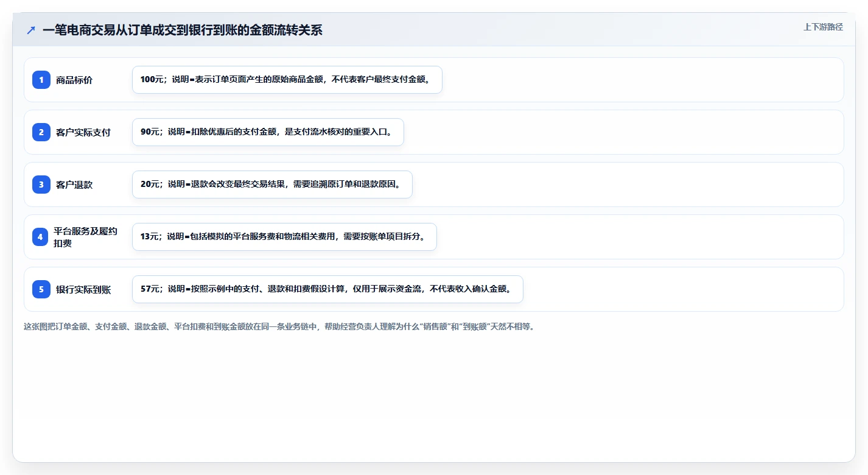Click the arrow icon beside the title
Image resolution: width=868 pixels, height=475 pixels.
(x=31, y=30)
